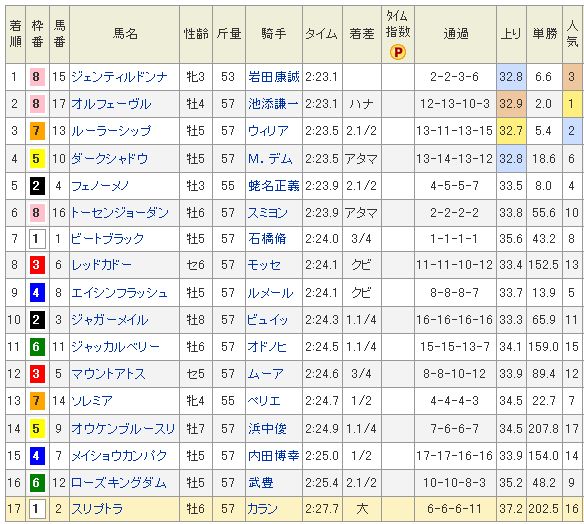The height and width of the screenshot is (524, 584).
Task: Click jockey name スミヨン
Action: point(267,213)
